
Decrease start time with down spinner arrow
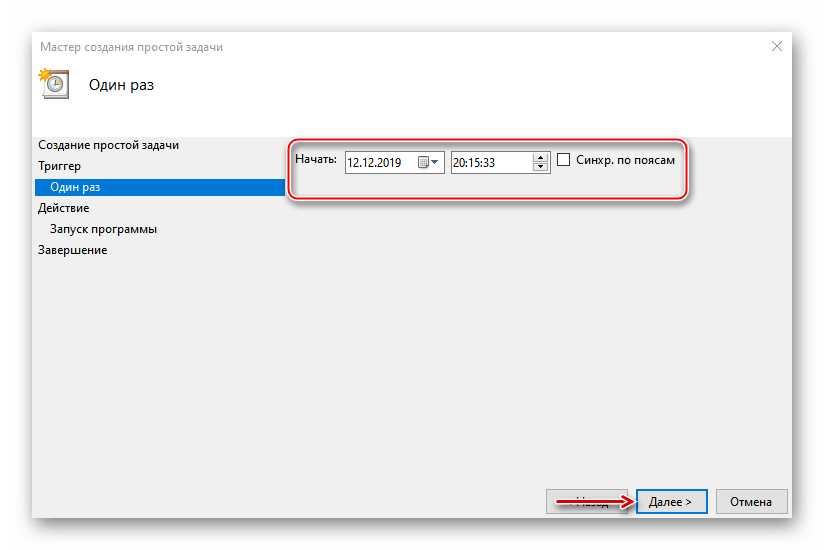tap(541, 167)
